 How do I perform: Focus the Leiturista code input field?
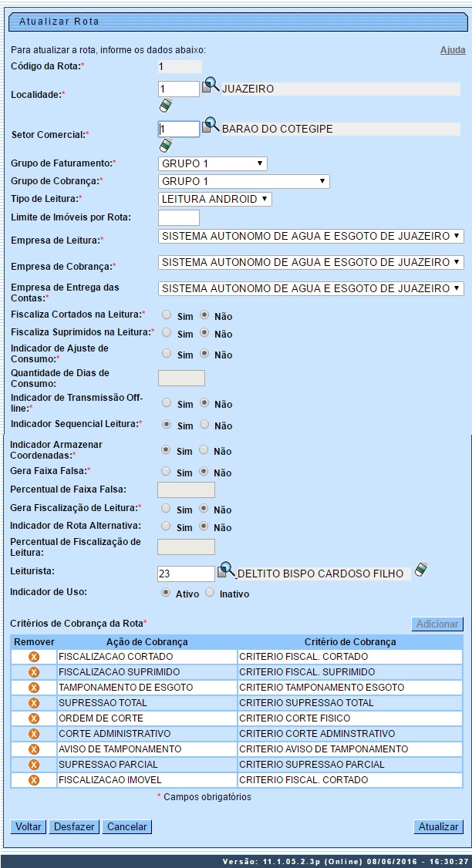point(186,574)
